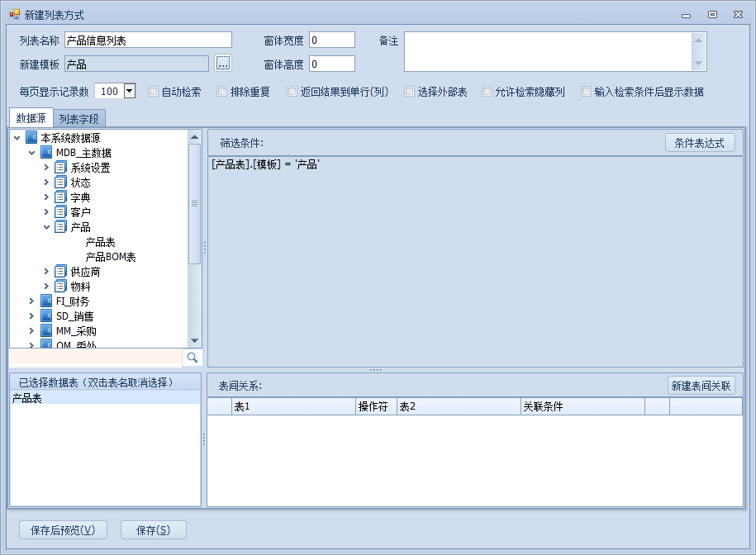Image resolution: width=756 pixels, height=555 pixels.
Task: Open the 每页显示记录数 dropdown arrow
Action: click(x=129, y=92)
